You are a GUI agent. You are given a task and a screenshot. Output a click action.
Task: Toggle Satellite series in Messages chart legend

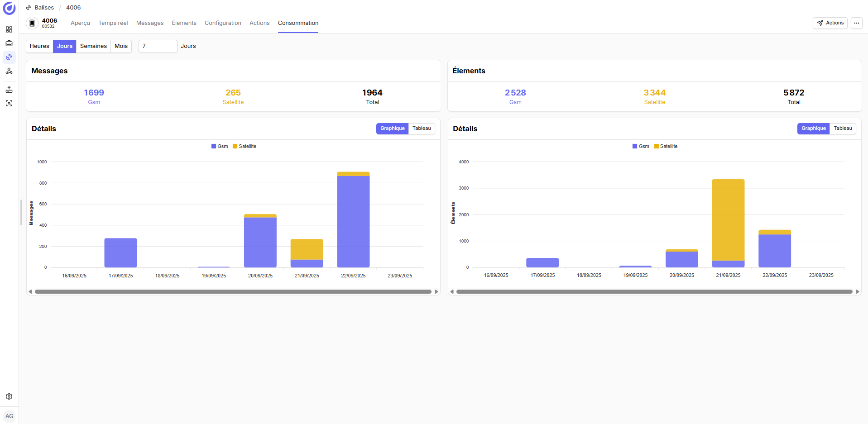(245, 147)
